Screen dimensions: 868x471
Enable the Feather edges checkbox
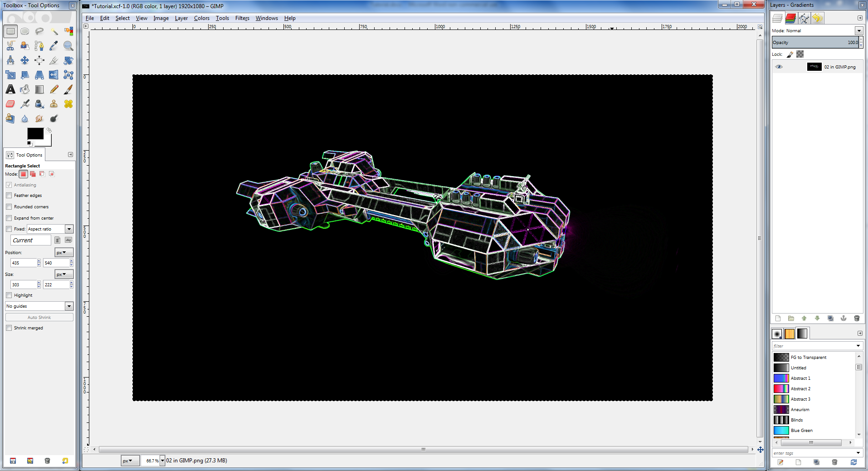[9, 196]
